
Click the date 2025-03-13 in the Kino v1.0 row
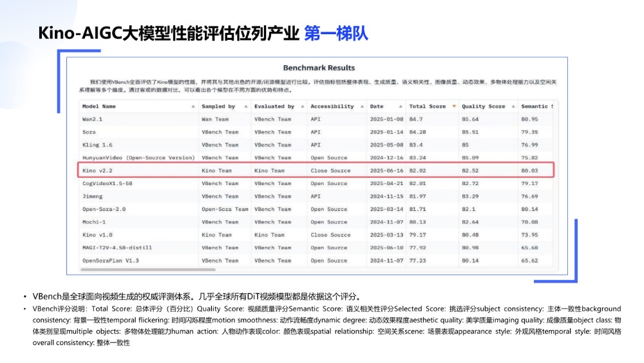[386, 235]
